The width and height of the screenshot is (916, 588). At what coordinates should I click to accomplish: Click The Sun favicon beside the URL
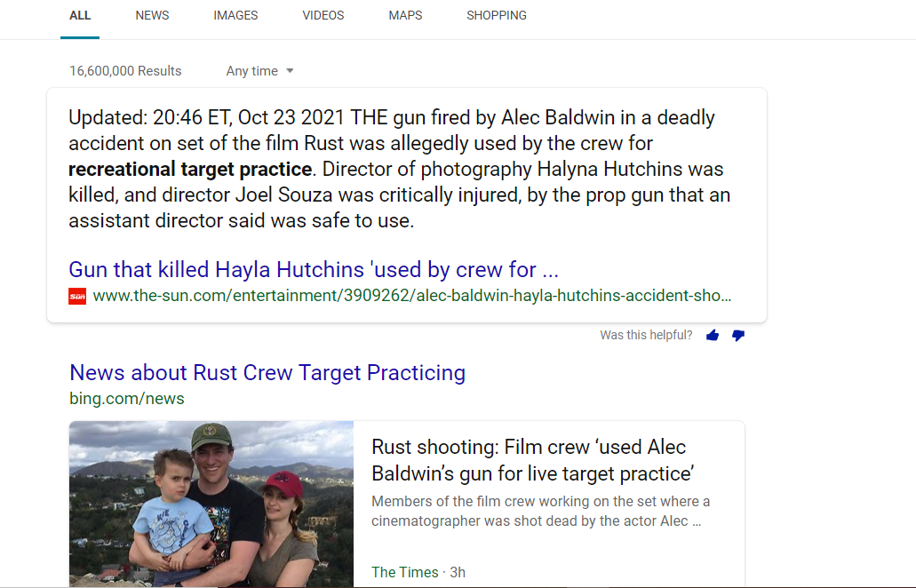[x=77, y=297]
